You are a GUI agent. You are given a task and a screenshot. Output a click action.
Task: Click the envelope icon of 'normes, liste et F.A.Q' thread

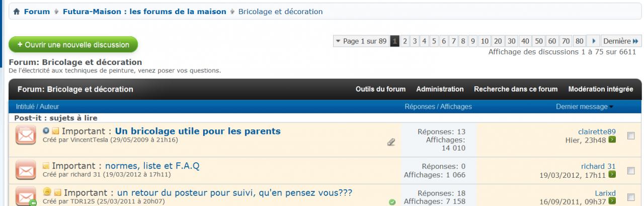point(25,171)
